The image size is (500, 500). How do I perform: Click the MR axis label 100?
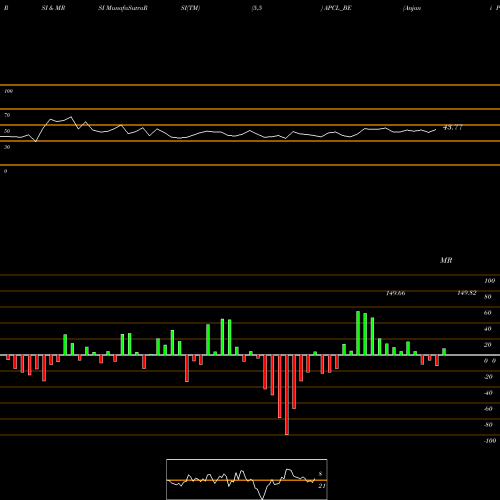489,281
